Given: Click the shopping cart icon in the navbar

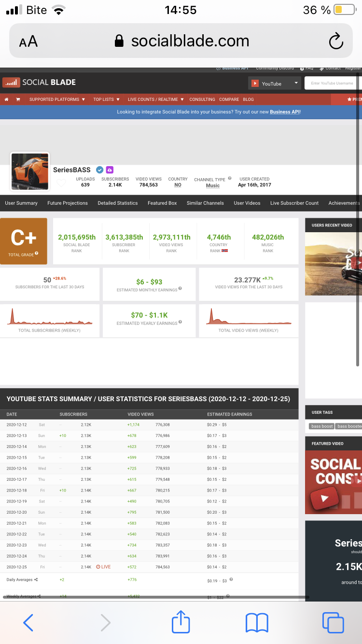Looking at the screenshot, I should 18,99.
